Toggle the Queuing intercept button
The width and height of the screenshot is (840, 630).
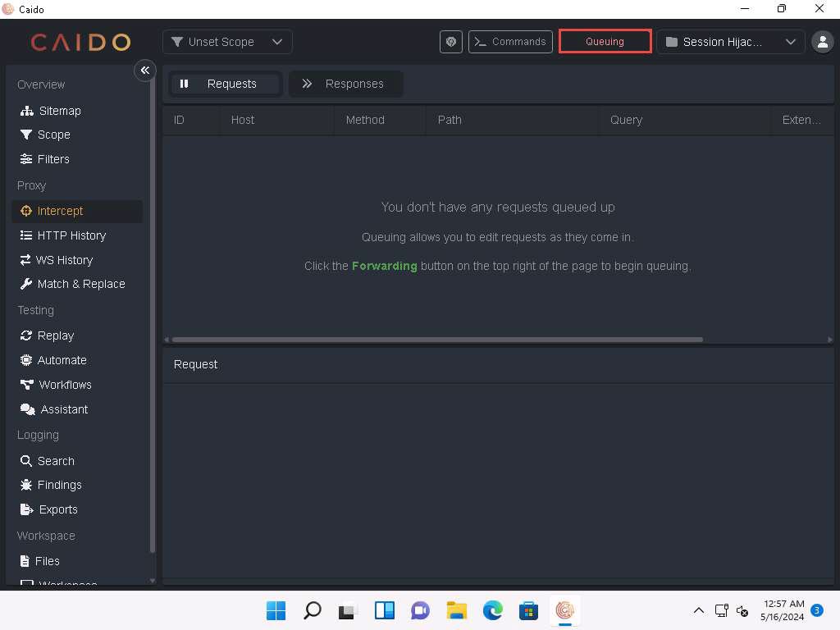pyautogui.click(x=605, y=42)
